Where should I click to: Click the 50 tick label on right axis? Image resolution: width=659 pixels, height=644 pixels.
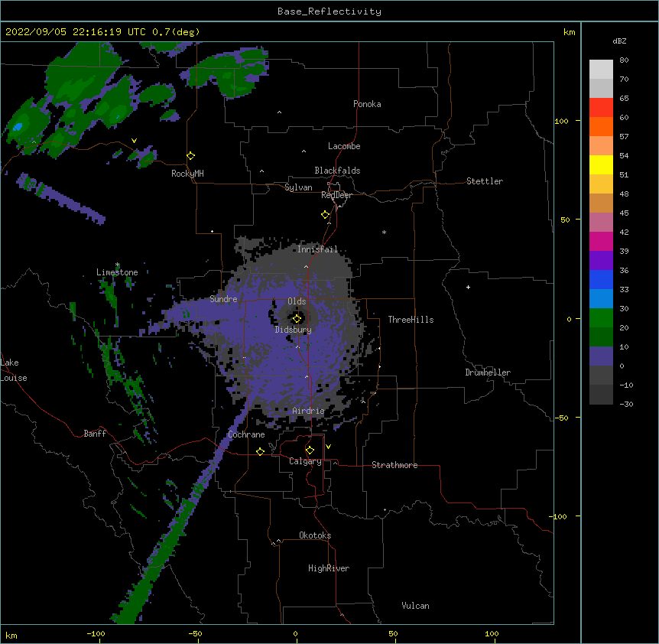pos(565,220)
